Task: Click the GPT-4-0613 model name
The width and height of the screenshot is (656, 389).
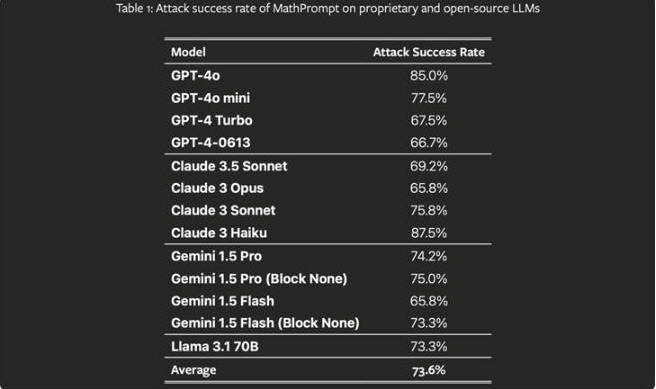Action: click(210, 143)
